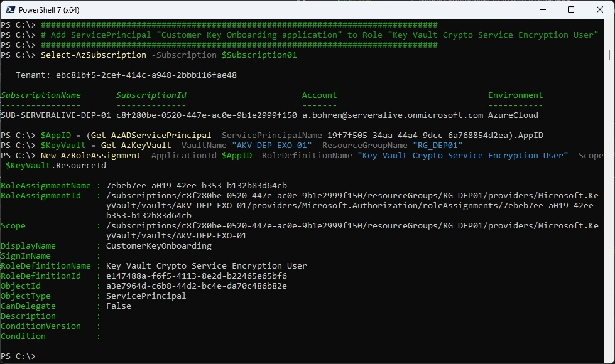This screenshot has height=364, width=615.
Task: Click the Account column header
Action: click(319, 95)
